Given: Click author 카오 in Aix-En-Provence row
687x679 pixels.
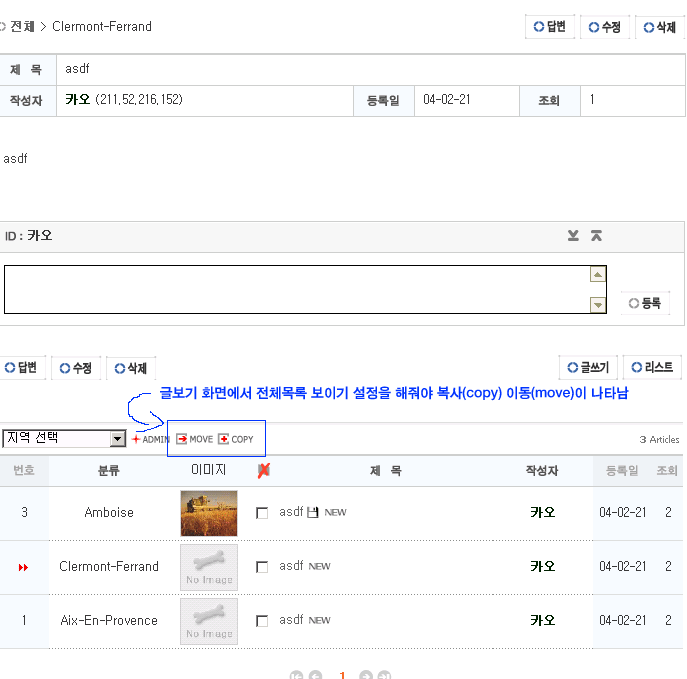Looking at the screenshot, I should 542,620.
